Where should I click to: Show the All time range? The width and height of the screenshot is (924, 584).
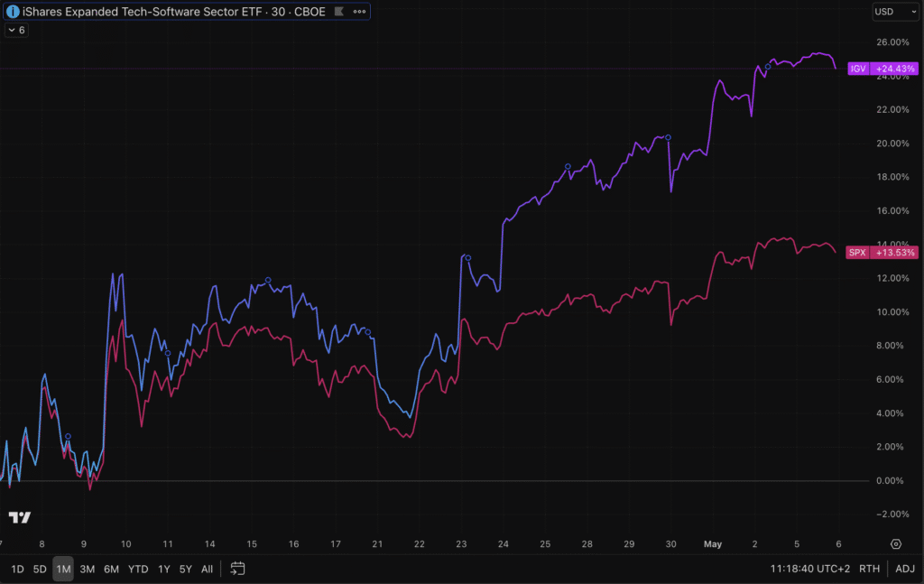pyautogui.click(x=207, y=569)
